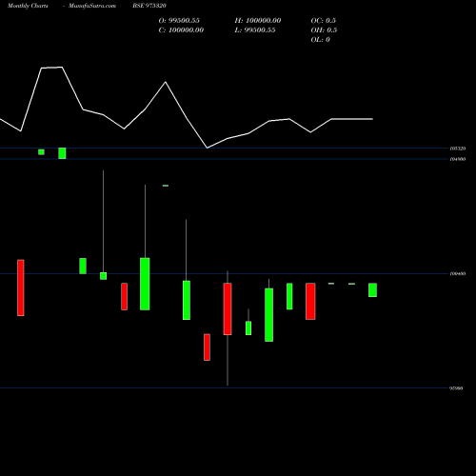Open the MunafaSutra.com label

pos(92,6)
